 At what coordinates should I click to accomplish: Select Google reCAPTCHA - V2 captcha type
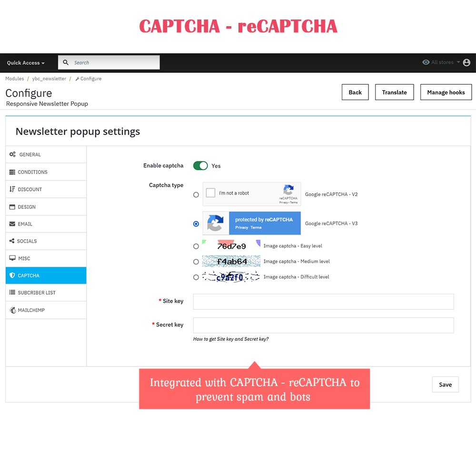click(196, 194)
